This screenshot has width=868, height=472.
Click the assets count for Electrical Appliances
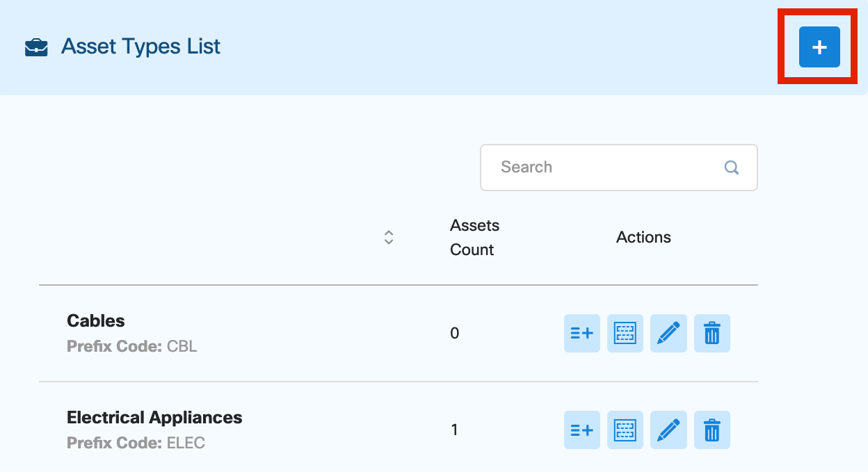point(454,430)
